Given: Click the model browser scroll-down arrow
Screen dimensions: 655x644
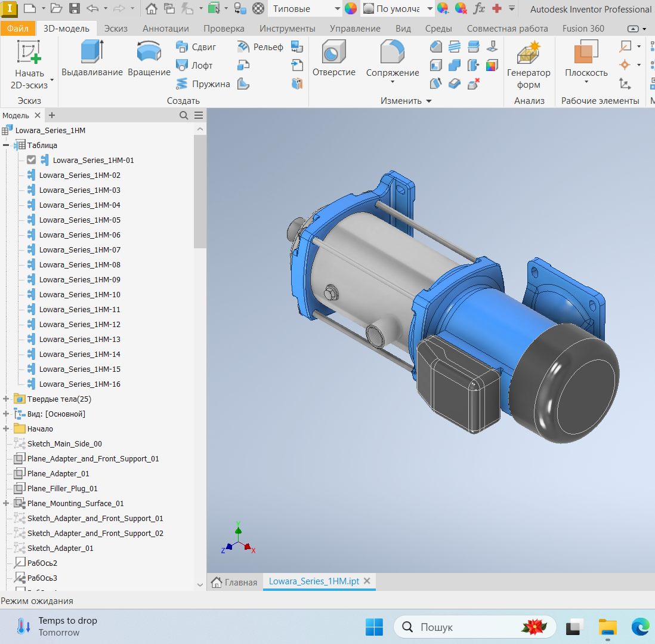Looking at the screenshot, I should [x=200, y=585].
